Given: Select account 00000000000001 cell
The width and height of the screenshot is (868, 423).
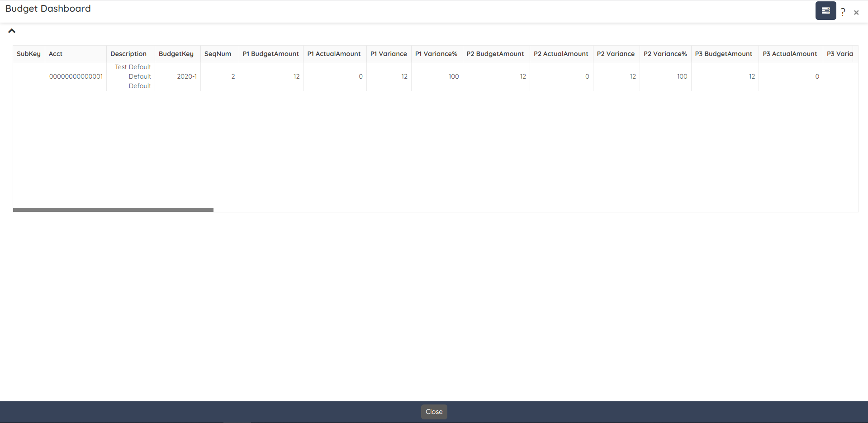Looking at the screenshot, I should [76, 76].
